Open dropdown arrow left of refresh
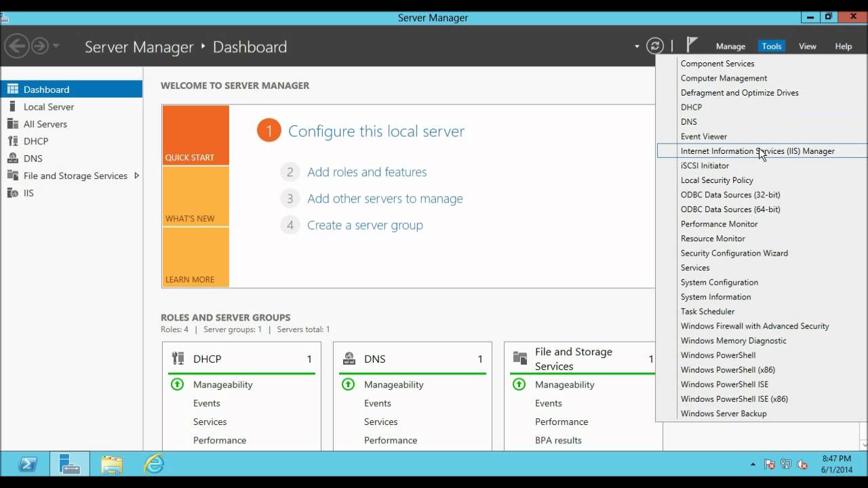The height and width of the screenshot is (488, 868). [637, 47]
